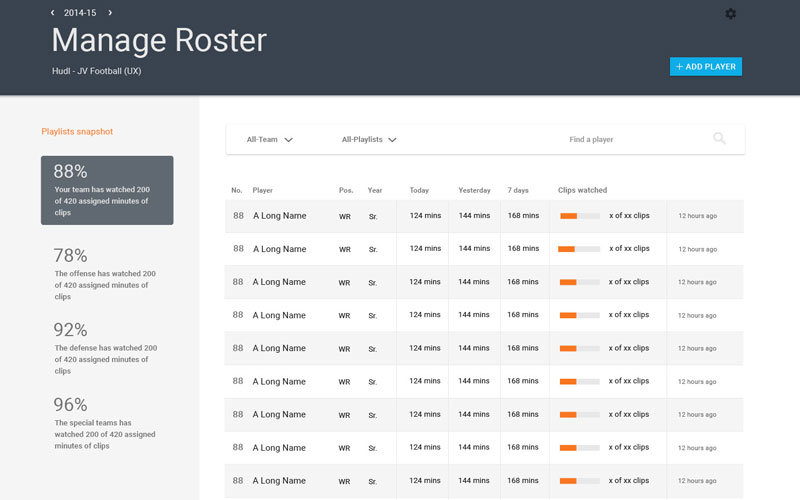The height and width of the screenshot is (500, 800).
Task: Expand the All-Team dropdown
Action: pyautogui.click(x=269, y=140)
